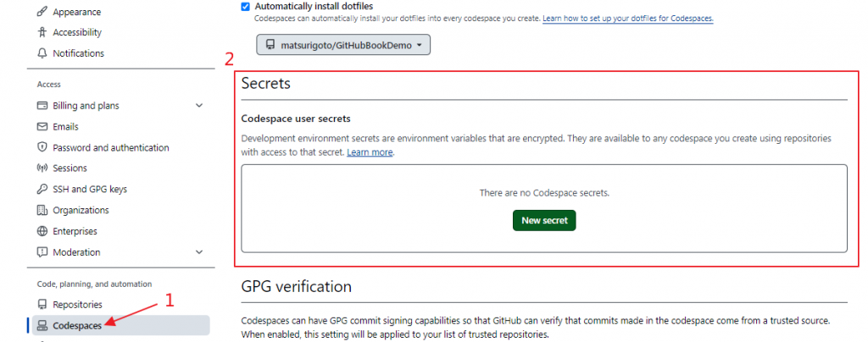Viewport: 868px width, 342px height.
Task: Open the dotfiles setup help link
Action: click(627, 18)
